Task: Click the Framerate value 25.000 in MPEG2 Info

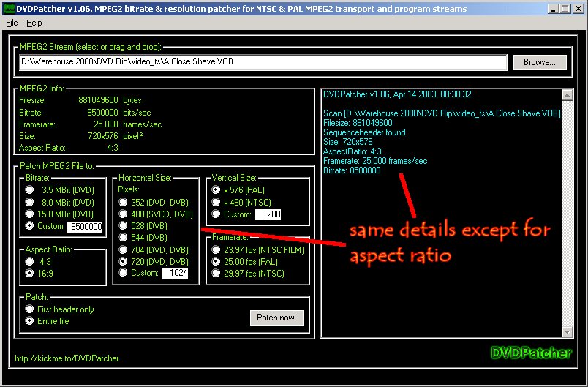Action: point(107,124)
